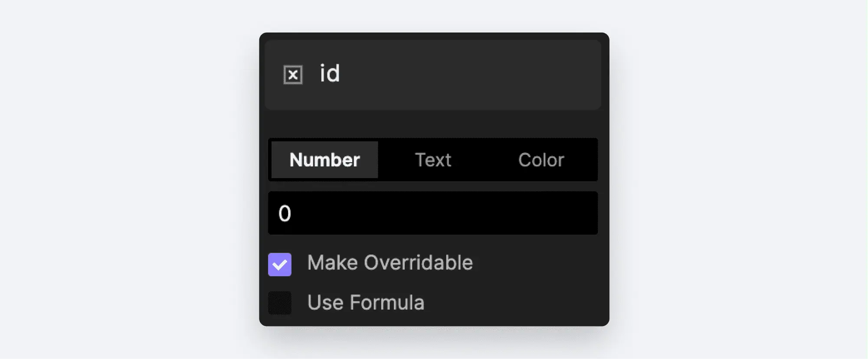Screen dimensions: 868x359
Task: Select the boxed x variable symbol
Action: 293,75
